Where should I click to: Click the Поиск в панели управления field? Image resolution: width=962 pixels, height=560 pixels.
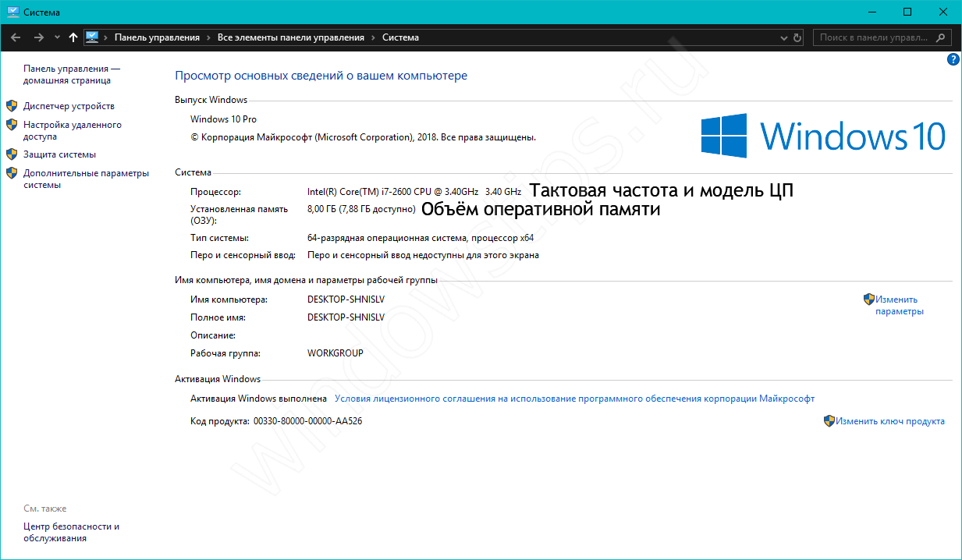click(x=874, y=37)
